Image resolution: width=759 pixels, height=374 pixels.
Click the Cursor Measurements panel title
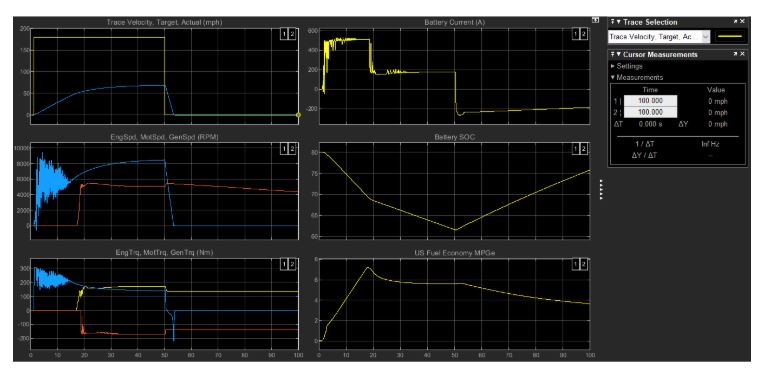(x=660, y=54)
